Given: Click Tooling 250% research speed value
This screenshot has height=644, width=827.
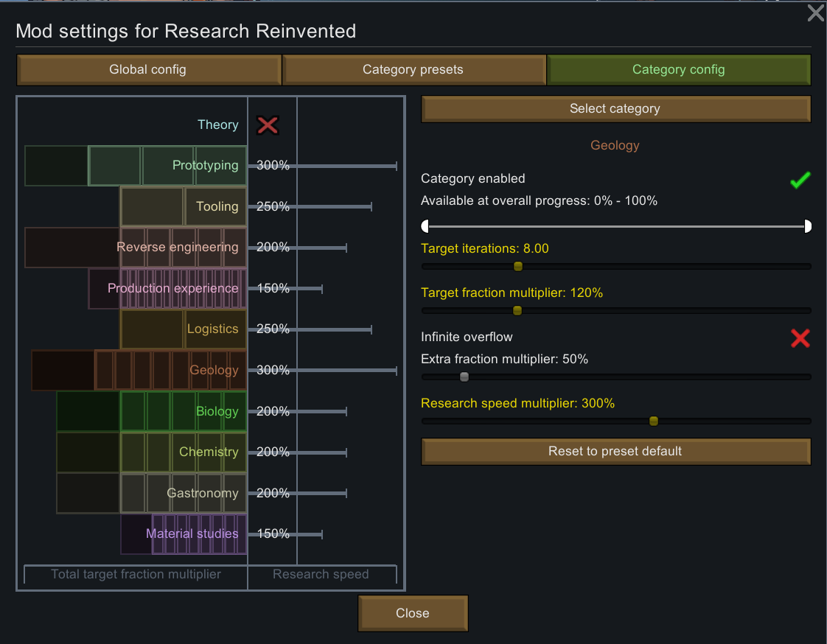Looking at the screenshot, I should click(273, 206).
